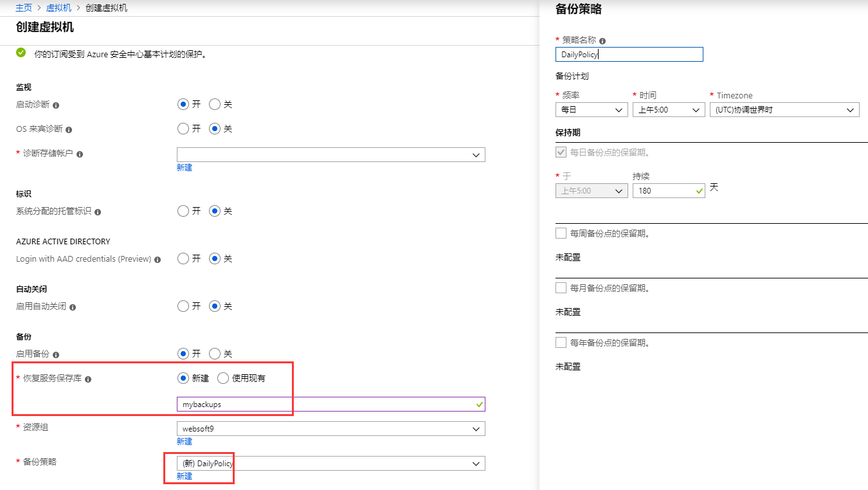Enable 每周备份点的保留期 checkbox
The width and height of the screenshot is (868, 490).
click(561, 233)
